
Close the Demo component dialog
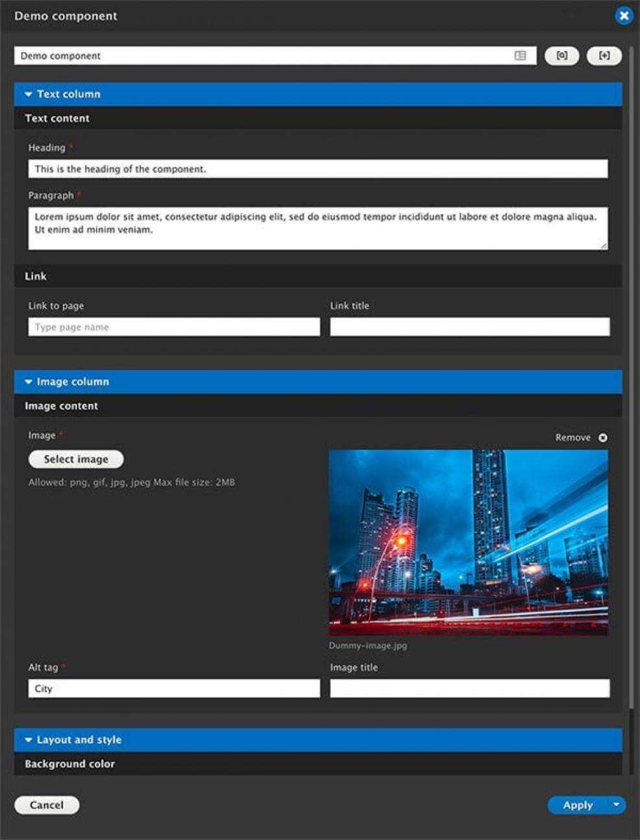(624, 16)
